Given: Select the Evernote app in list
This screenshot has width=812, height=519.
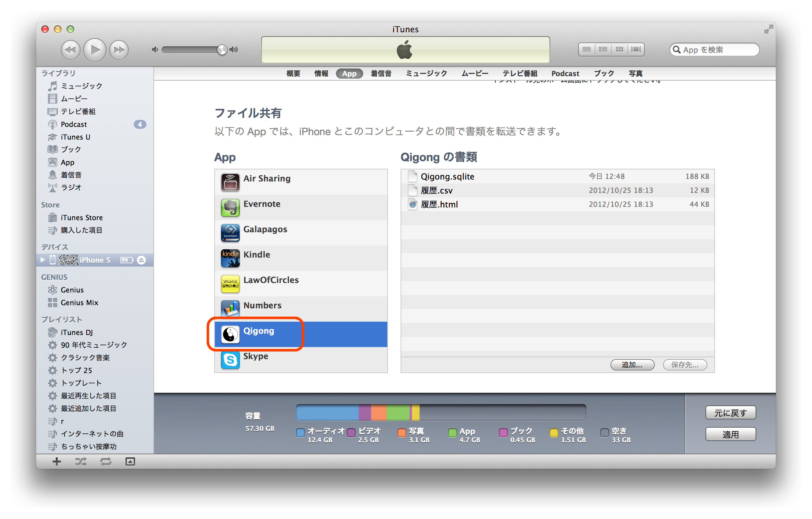Looking at the screenshot, I should pyautogui.click(x=262, y=204).
